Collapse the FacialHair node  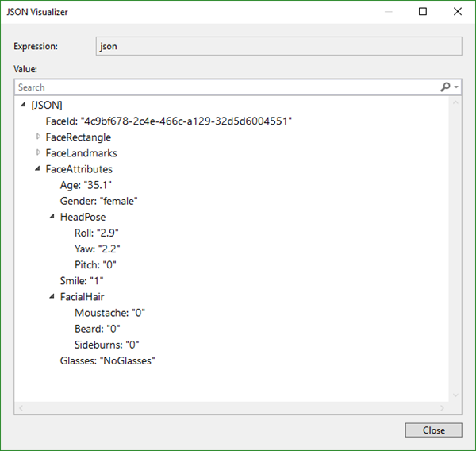[x=52, y=297]
